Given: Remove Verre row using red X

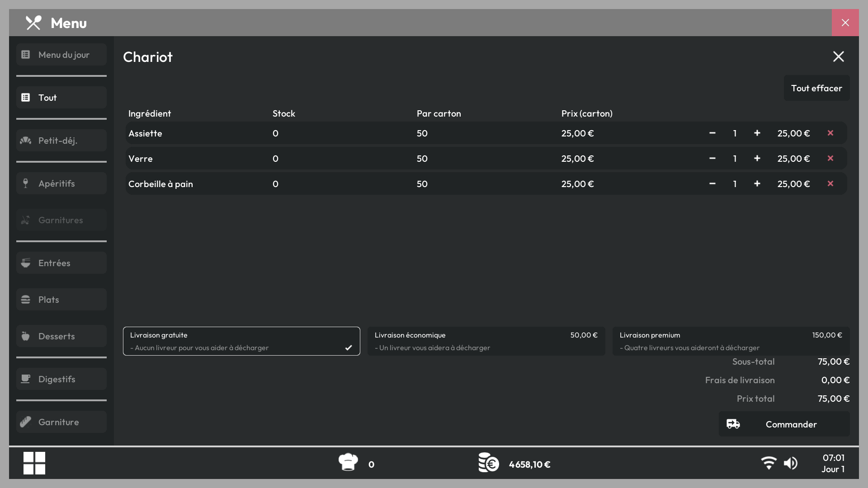Looking at the screenshot, I should click(x=830, y=158).
